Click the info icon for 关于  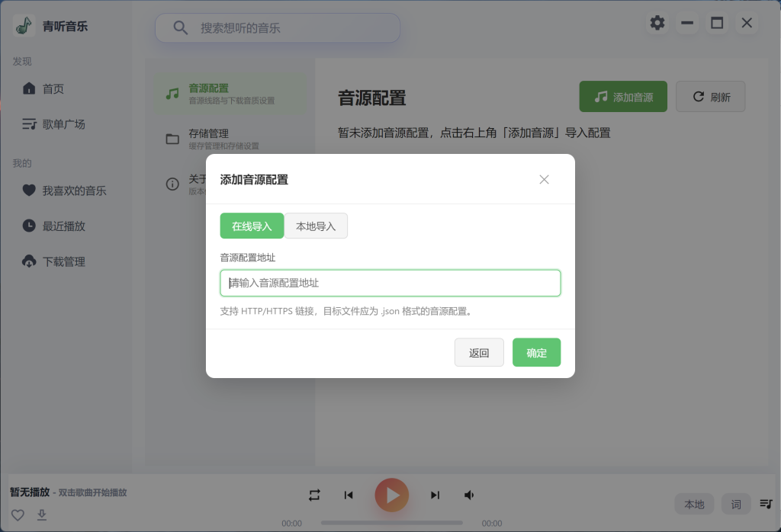click(172, 184)
